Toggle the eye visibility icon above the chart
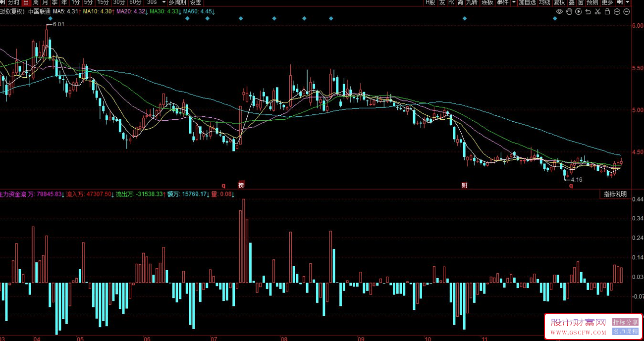Screen dimensions: 644x341 tap(559, 11)
